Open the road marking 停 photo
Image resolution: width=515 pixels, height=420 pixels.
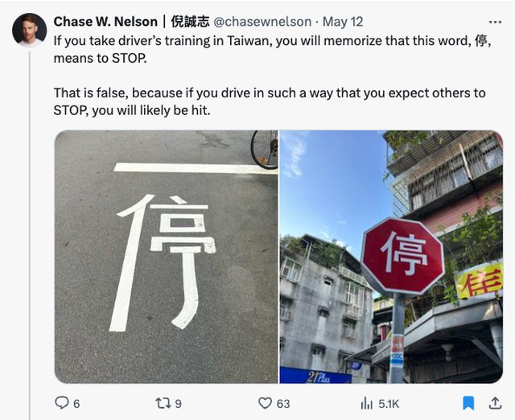pos(167,257)
